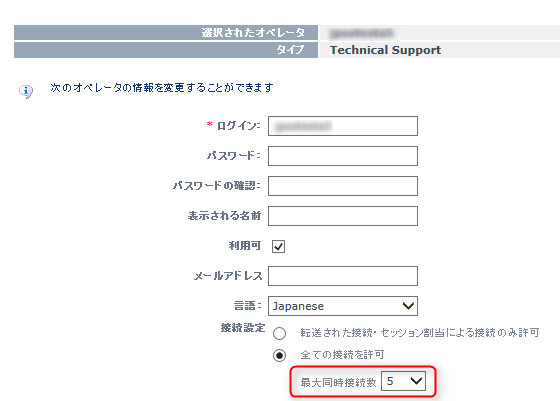Click the blurred selected operator name
The width and height of the screenshot is (560, 401).
(x=362, y=33)
